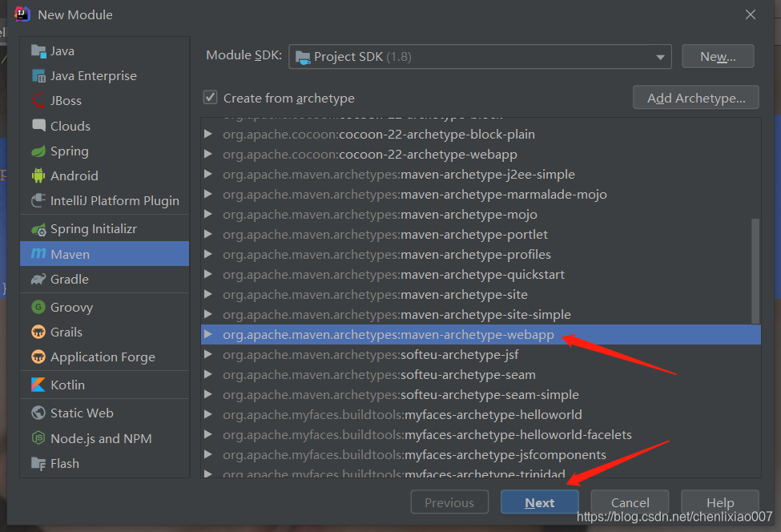
Task: Select Static Web label in list
Action: tap(82, 413)
